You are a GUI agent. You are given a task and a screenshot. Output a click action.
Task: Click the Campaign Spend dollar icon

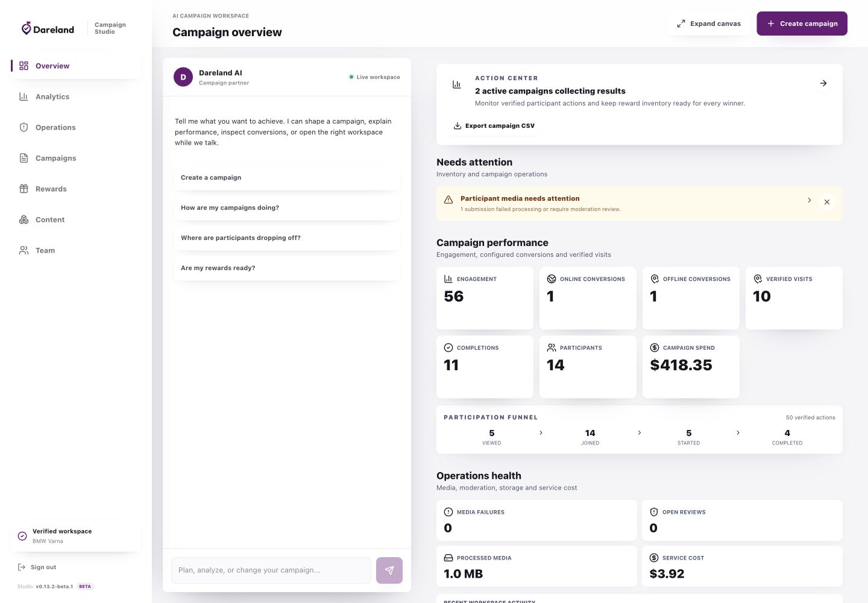click(655, 347)
